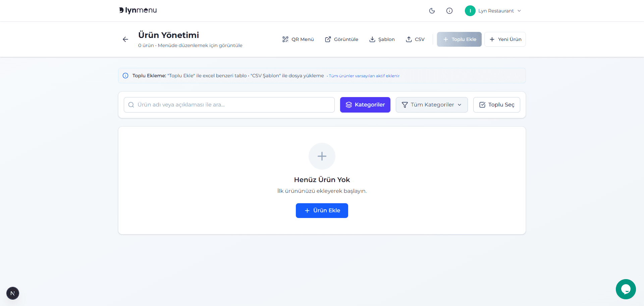
Task: Create a Yeni Ürün
Action: click(505, 39)
